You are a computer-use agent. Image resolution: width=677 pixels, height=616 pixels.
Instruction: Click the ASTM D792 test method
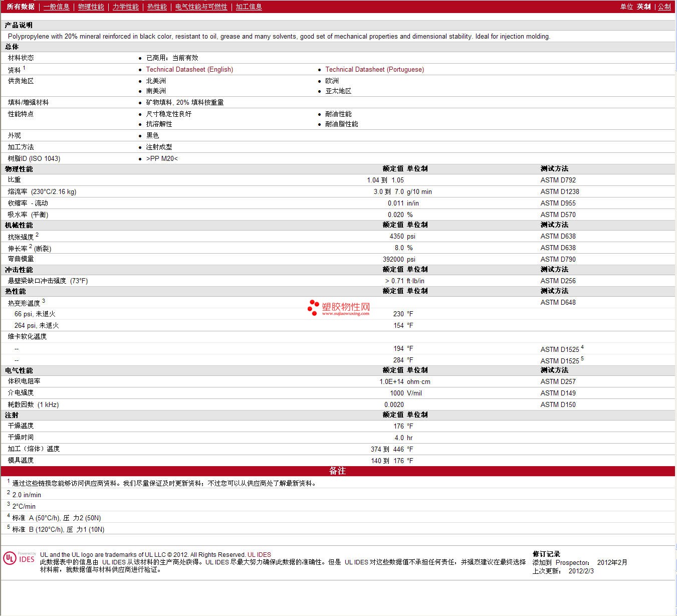point(558,180)
